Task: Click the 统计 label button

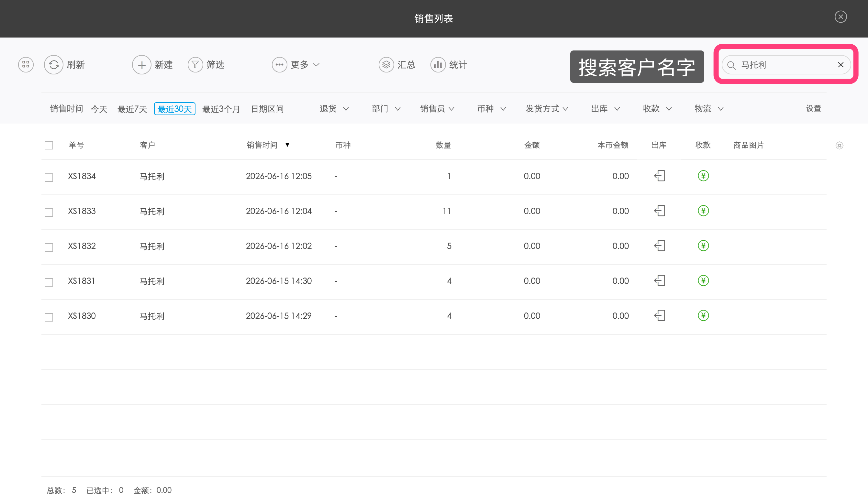Action: point(458,65)
